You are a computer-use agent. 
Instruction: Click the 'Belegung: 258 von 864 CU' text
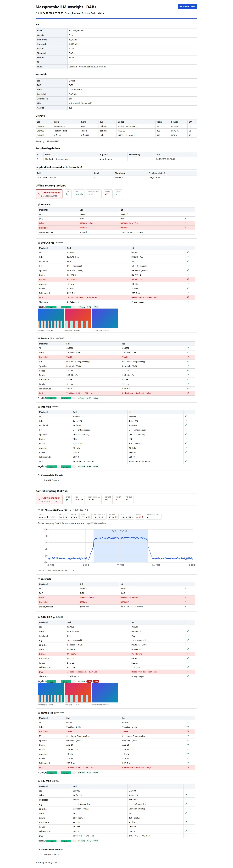point(48,141)
